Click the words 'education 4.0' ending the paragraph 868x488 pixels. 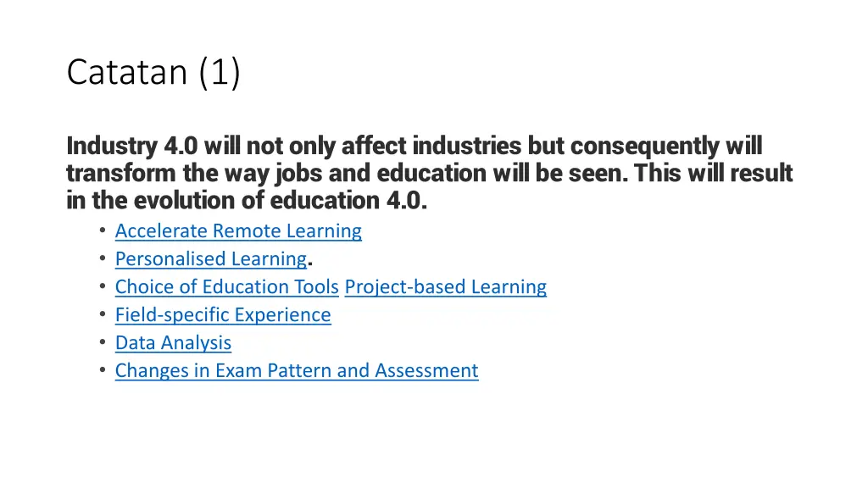tap(348, 200)
